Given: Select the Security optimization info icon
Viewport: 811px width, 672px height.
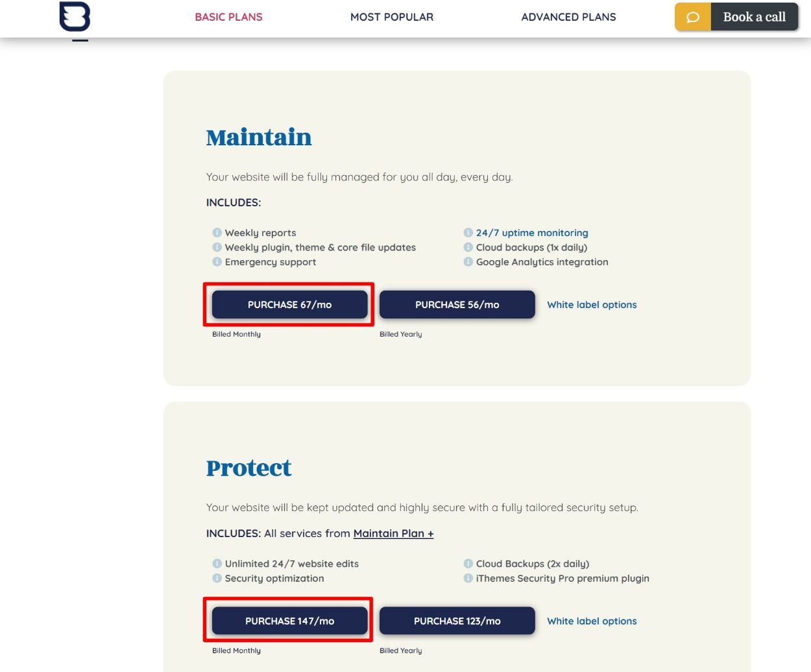Looking at the screenshot, I should pos(217,579).
